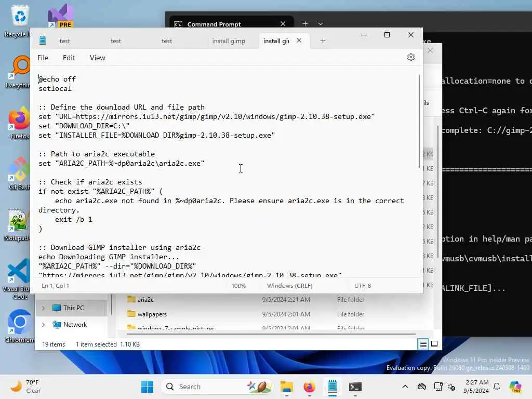
Task: Add a new Notepad tab
Action: (323, 41)
